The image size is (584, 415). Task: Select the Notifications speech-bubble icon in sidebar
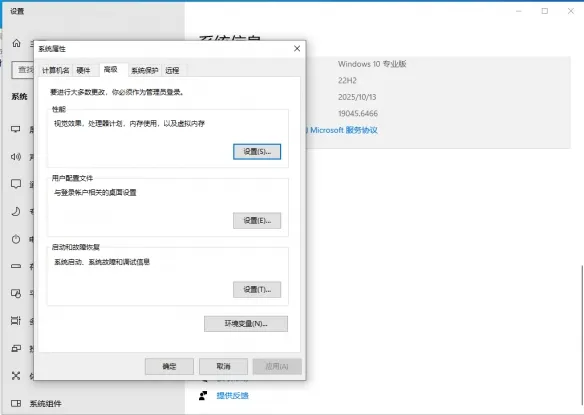16,184
